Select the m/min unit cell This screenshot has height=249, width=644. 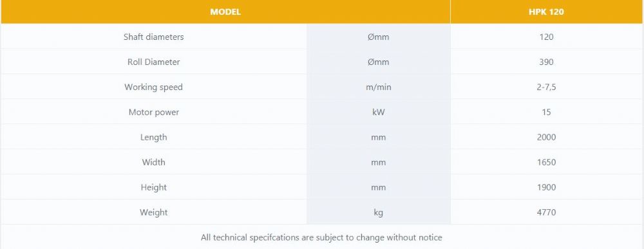point(378,87)
